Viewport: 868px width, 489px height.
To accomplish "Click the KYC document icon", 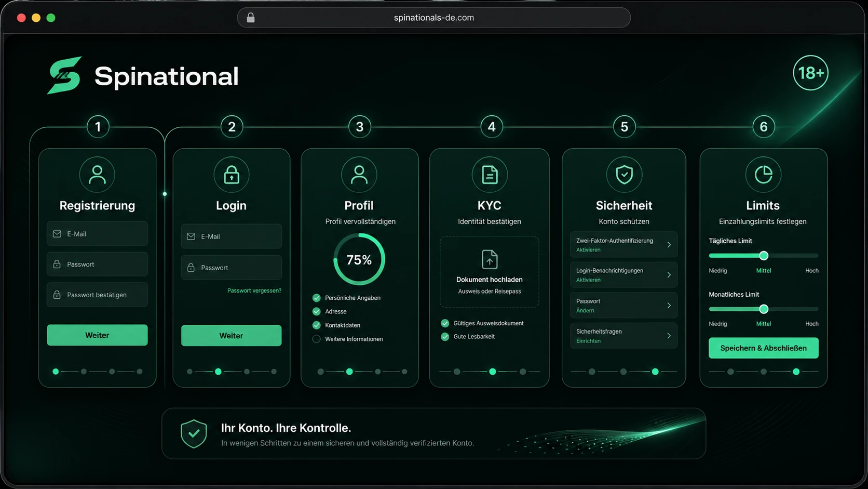I will pyautogui.click(x=490, y=175).
